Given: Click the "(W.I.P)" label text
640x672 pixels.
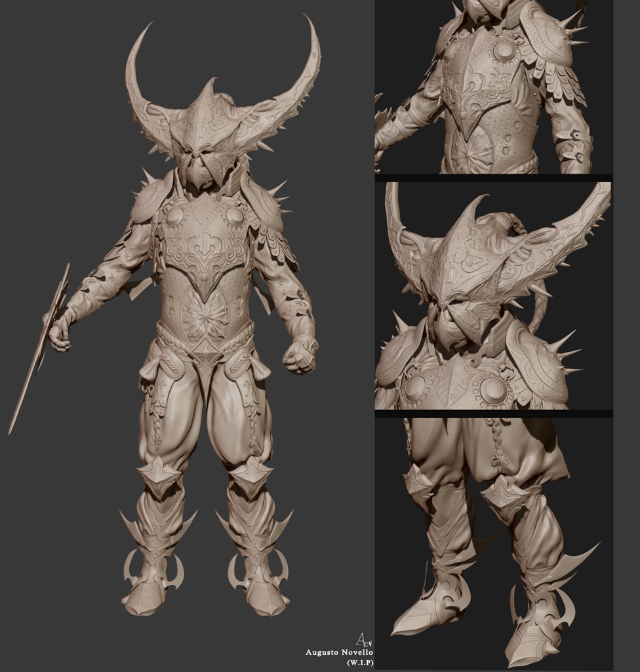Looking at the screenshot, I should coord(360,662).
